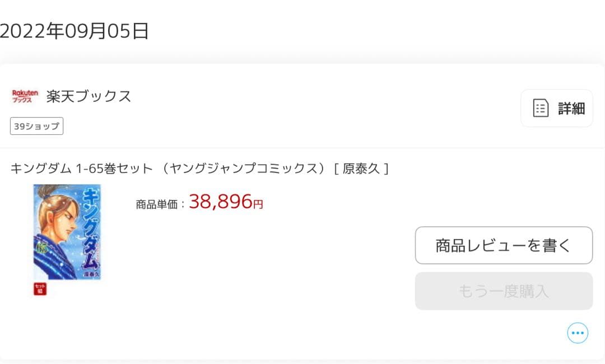Click the receipt icon inside the 詳細 button

point(540,108)
